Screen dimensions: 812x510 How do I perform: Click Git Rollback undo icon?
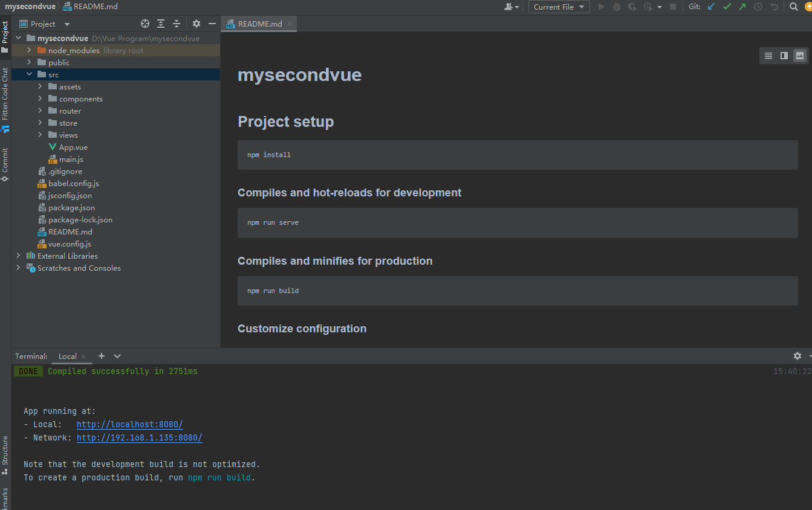[x=774, y=7]
